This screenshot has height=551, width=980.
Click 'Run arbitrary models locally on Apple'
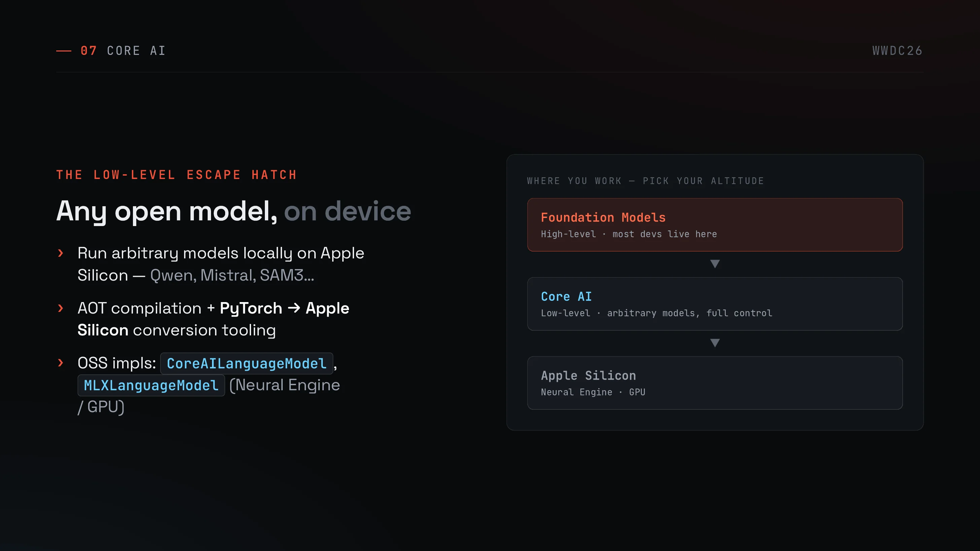[x=221, y=253]
